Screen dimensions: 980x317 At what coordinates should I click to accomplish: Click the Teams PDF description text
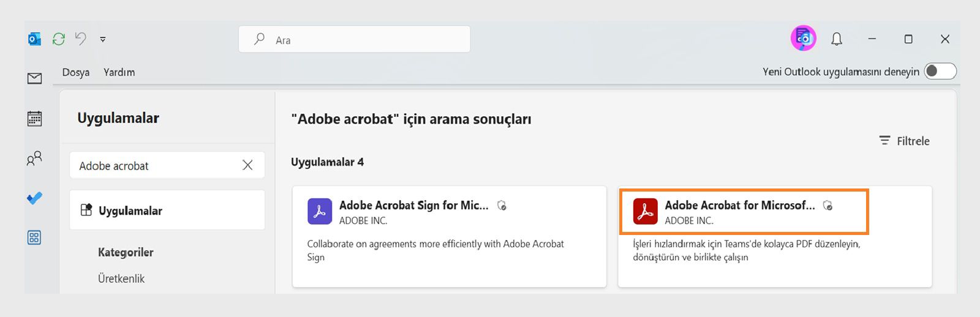tap(747, 250)
